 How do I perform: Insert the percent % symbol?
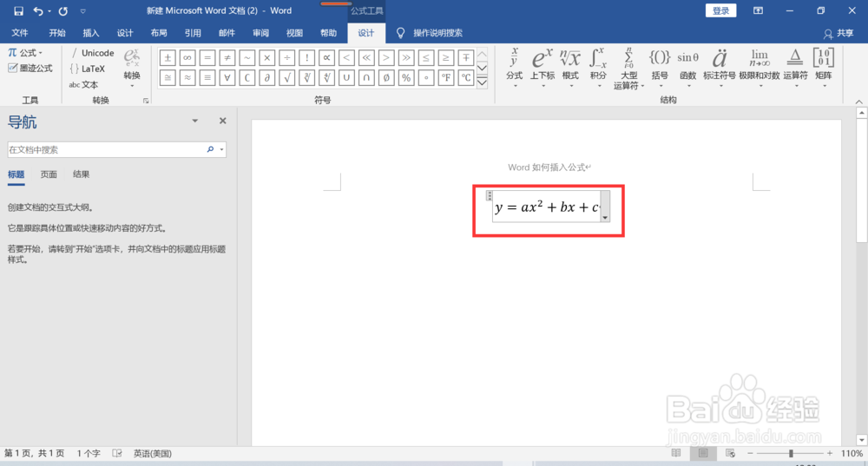[x=406, y=77]
